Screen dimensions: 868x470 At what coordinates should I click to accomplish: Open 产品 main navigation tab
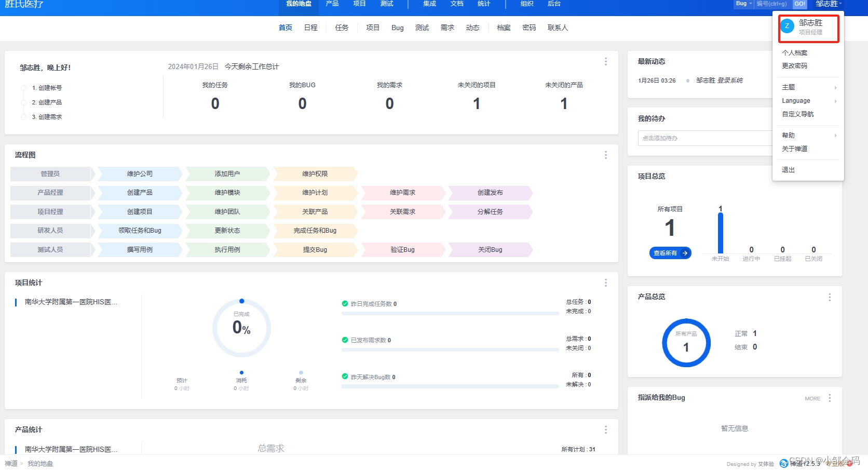[x=332, y=4]
